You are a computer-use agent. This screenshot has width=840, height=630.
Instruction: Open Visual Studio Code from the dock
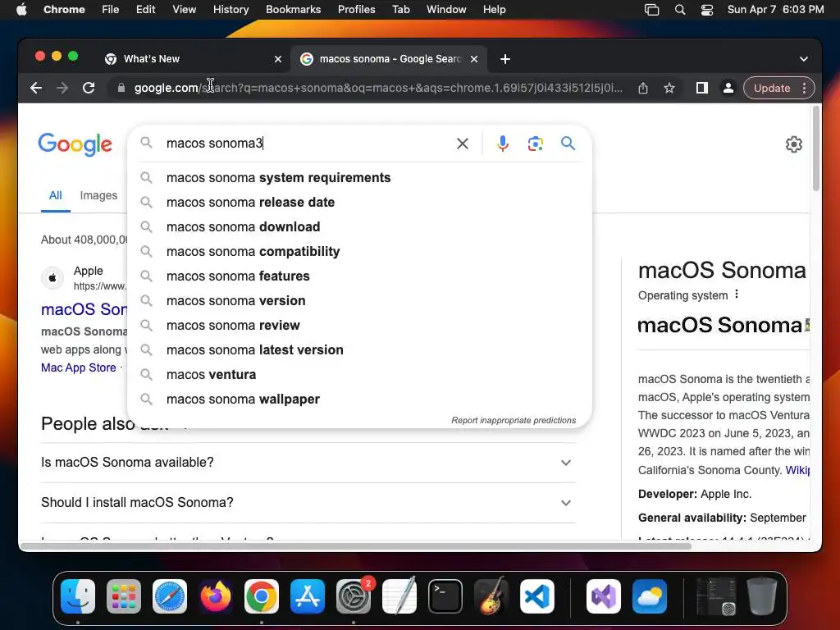pyautogui.click(x=537, y=596)
